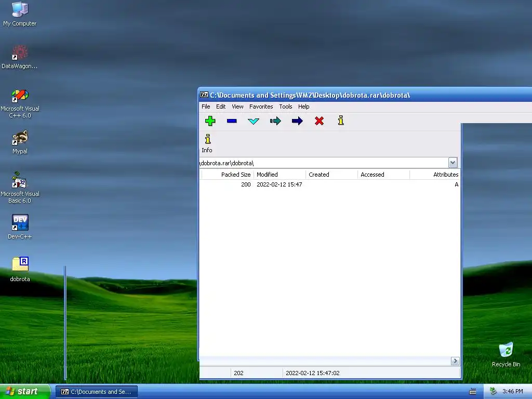
Task: Click the top toolbar yellow Info icon
Action: pos(341,121)
